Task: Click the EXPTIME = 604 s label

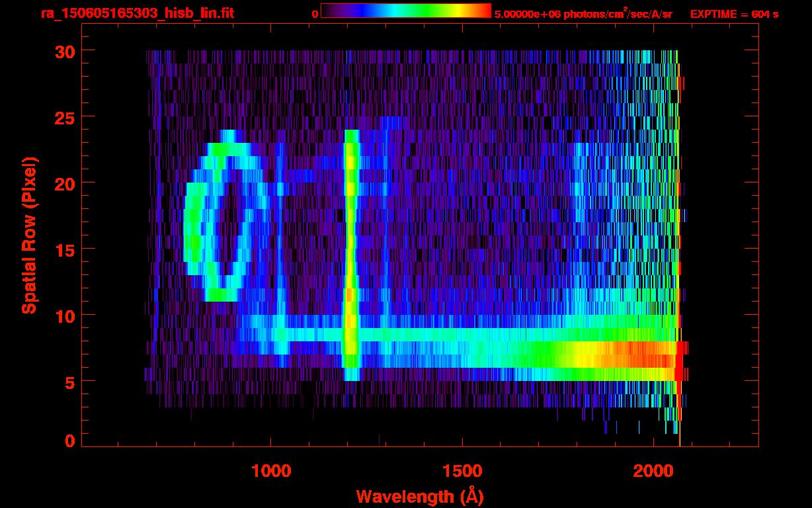Action: coord(734,14)
